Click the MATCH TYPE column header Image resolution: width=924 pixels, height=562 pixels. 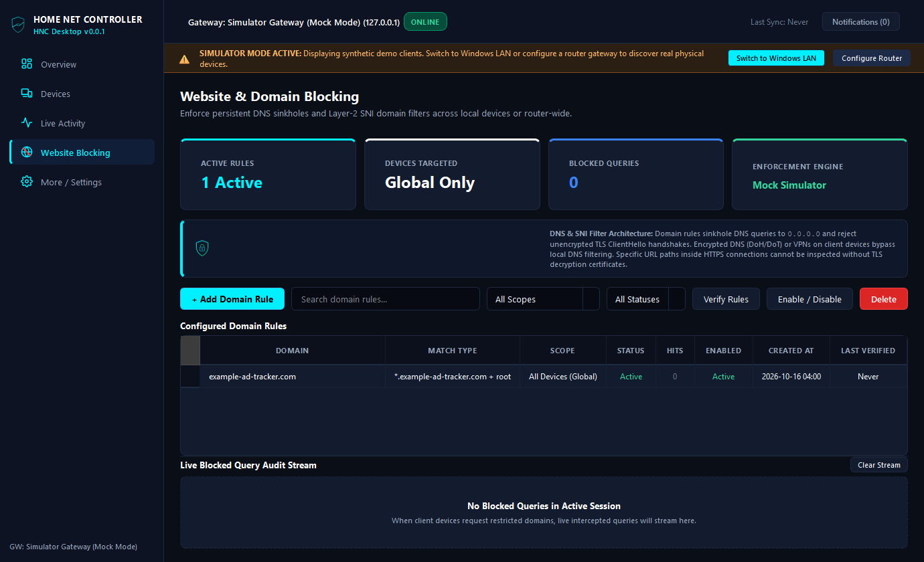[453, 351]
